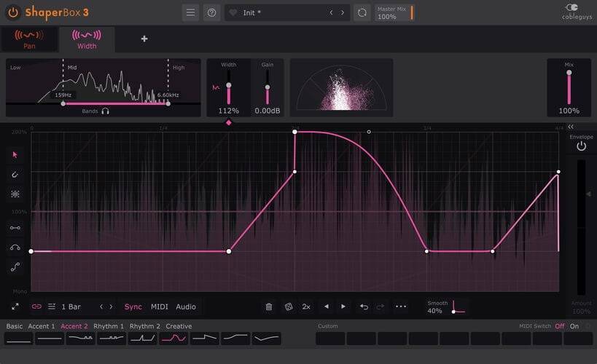Screen dimensions: 597x364
Task: Click the Mix slider handle
Action: [569, 73]
